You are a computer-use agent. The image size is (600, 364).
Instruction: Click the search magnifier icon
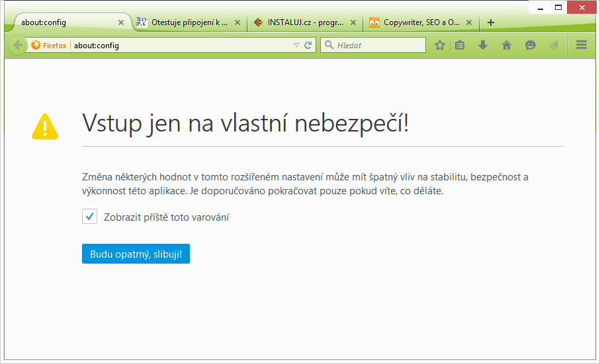pos(329,45)
